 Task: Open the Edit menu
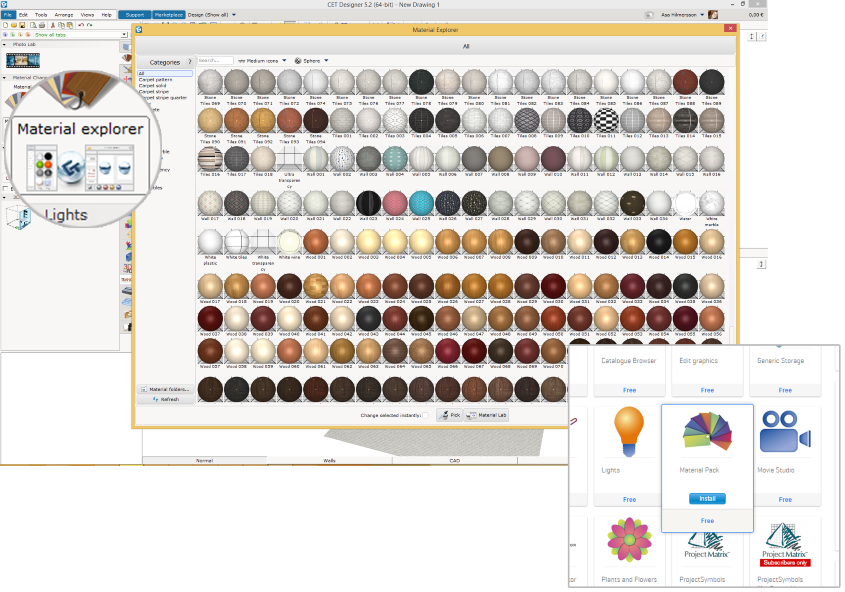pyautogui.click(x=23, y=15)
